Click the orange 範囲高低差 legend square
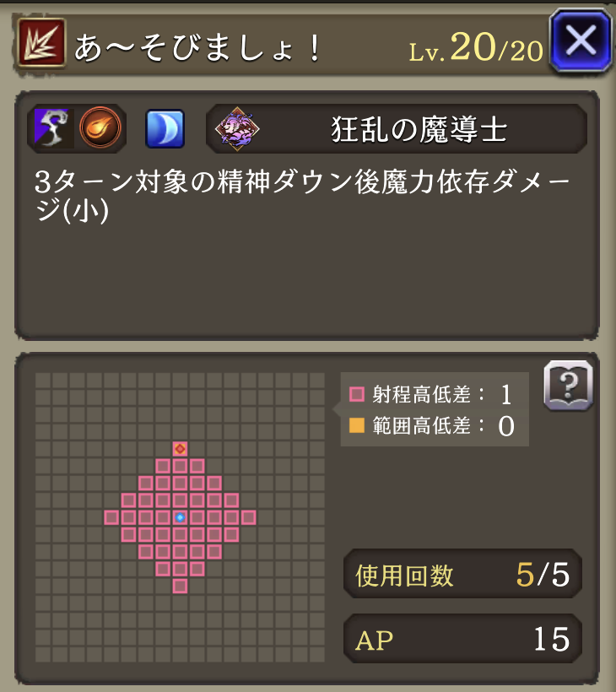616x692 pixels. (x=357, y=426)
